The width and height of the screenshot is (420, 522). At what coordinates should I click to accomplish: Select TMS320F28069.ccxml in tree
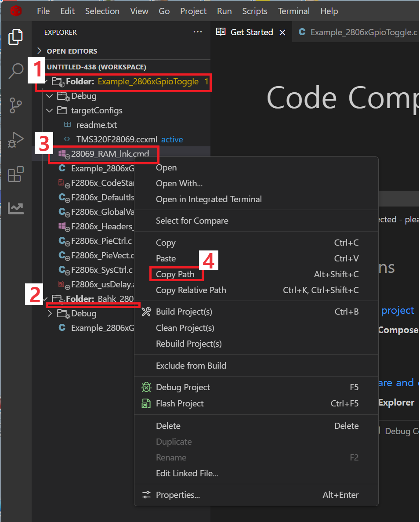[117, 139]
